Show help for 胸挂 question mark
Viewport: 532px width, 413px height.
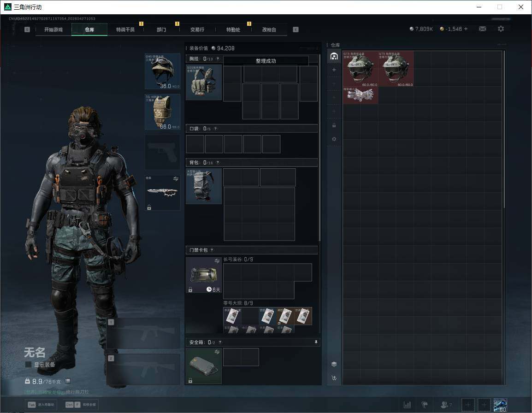pyautogui.click(x=218, y=59)
